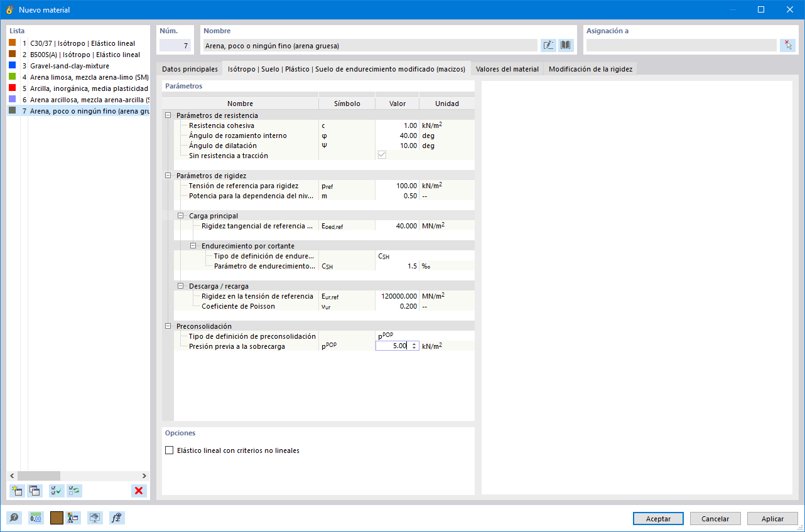Click the 'Unidad' column header
Image resolution: width=805 pixels, height=532 pixels.
point(446,104)
